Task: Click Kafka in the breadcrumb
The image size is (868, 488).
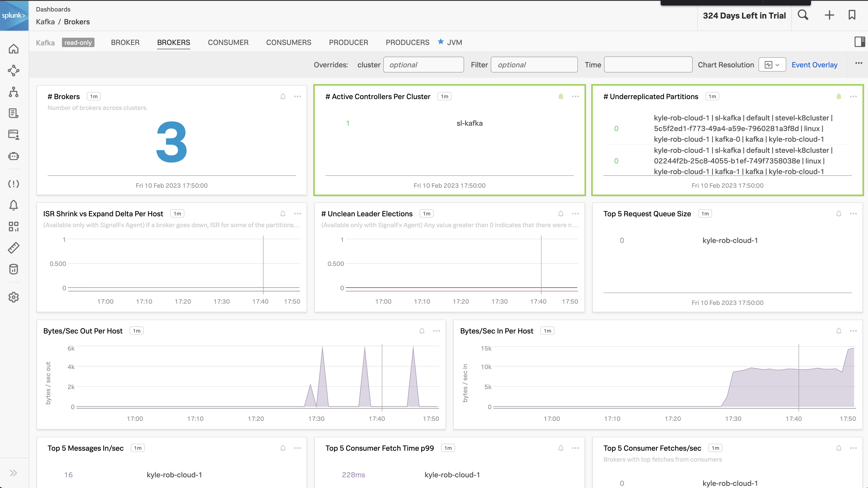Action: 45,22
